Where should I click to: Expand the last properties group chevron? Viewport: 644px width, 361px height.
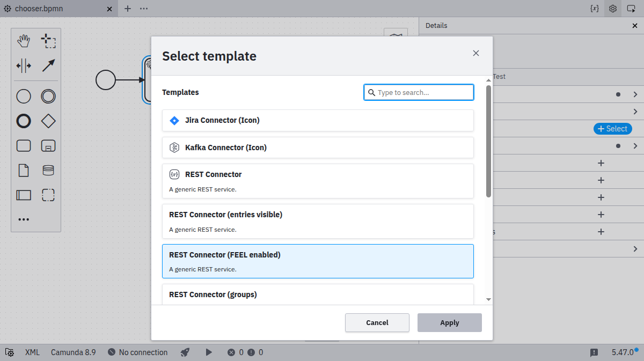pyautogui.click(x=635, y=249)
